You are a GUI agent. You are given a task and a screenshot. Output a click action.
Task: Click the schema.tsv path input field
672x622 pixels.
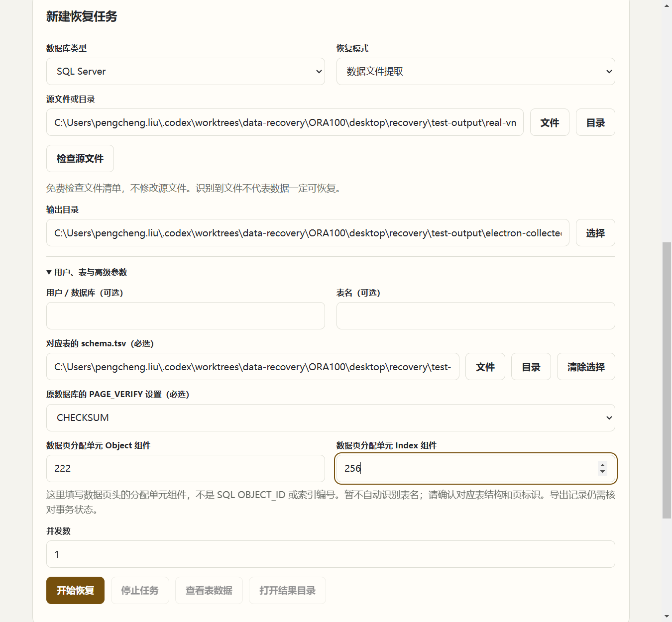click(x=252, y=367)
